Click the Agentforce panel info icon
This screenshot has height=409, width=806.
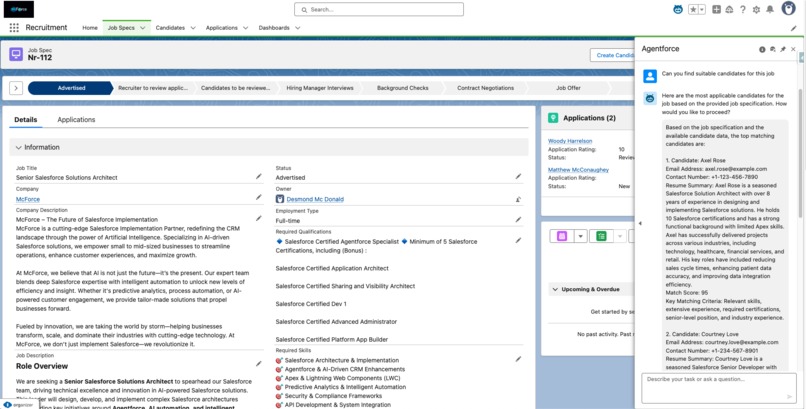(762, 49)
